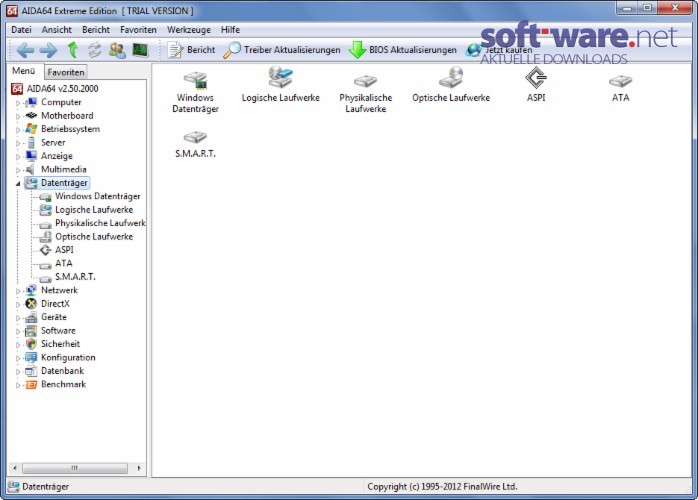
Task: Click the Motherboard chip icon in tree
Action: [x=31, y=115]
